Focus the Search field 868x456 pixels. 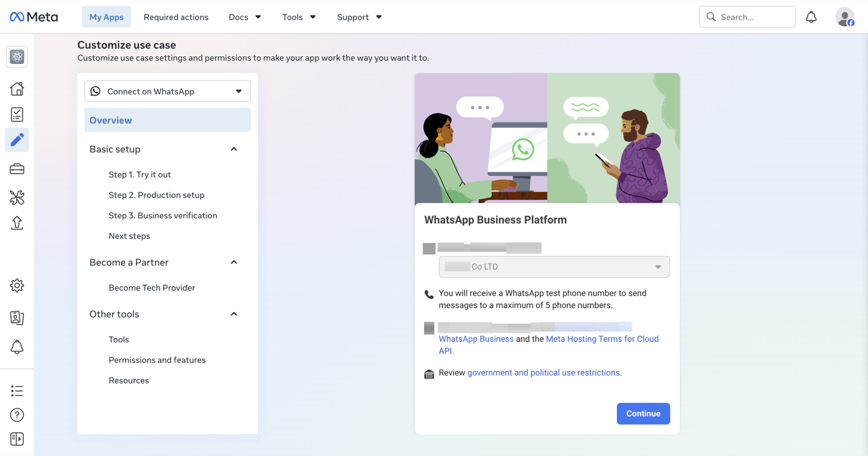747,17
